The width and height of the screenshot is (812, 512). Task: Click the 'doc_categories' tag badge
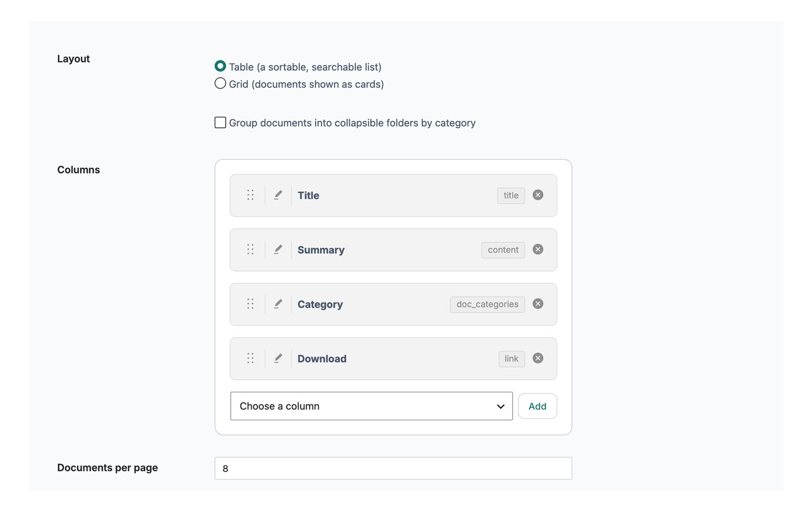(487, 305)
